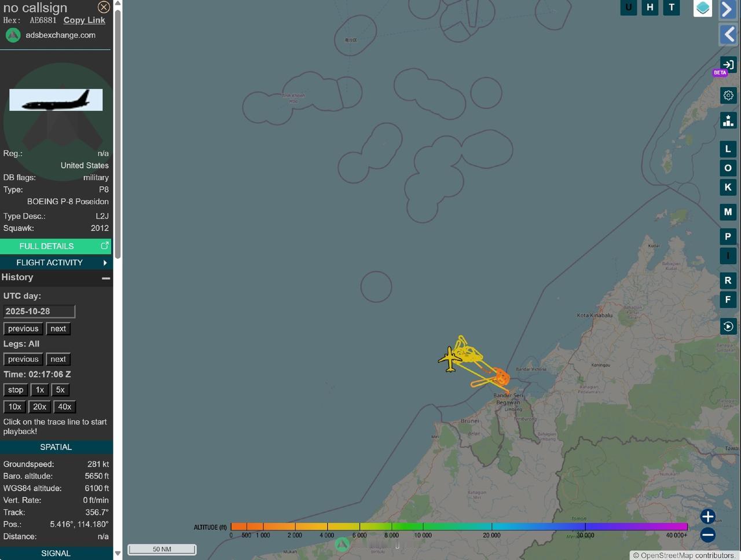Click the Baro. altitude 5650 ft value

97,476
